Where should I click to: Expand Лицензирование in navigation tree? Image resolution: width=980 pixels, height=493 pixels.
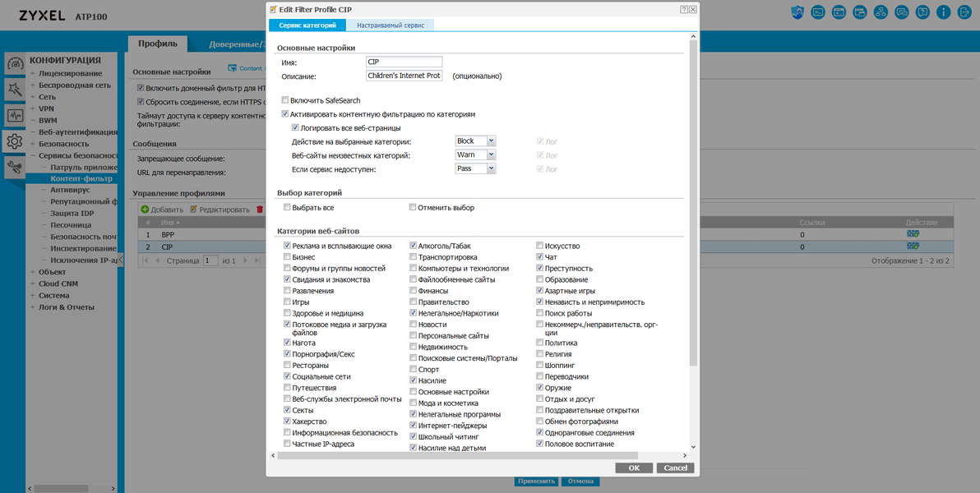click(x=33, y=74)
